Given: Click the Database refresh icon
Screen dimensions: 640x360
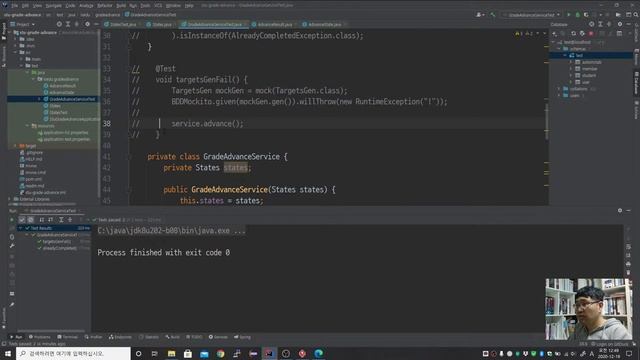Looking at the screenshot, I should point(573,33).
